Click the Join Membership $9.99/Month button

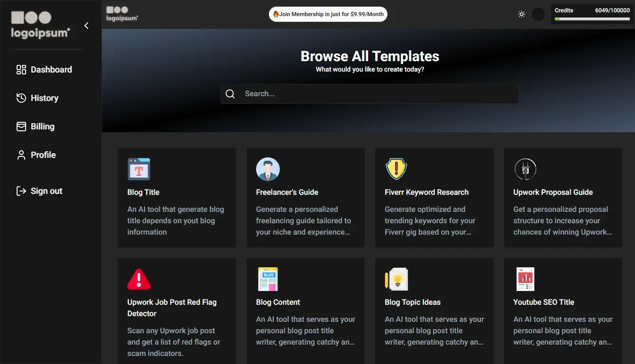pos(328,14)
